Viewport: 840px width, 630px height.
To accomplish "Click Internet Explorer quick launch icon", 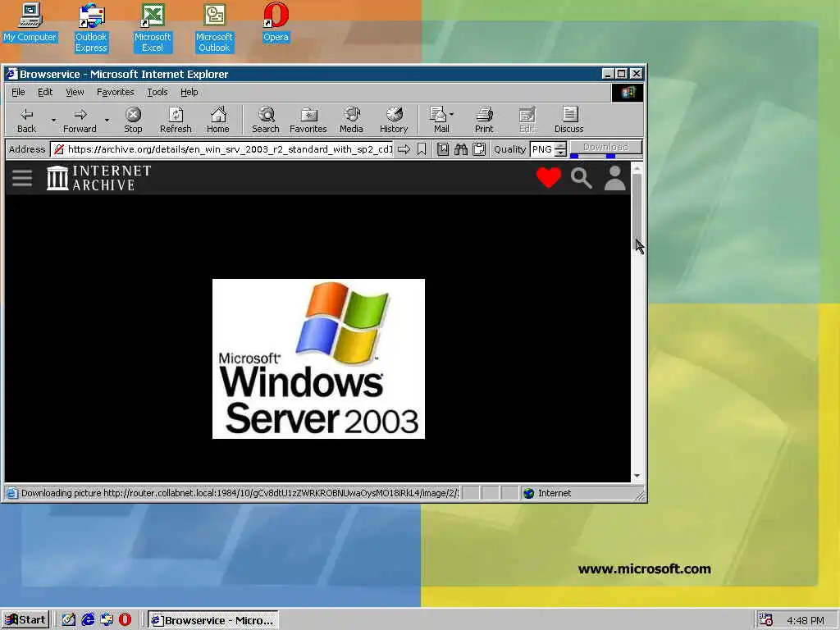I will click(87, 620).
